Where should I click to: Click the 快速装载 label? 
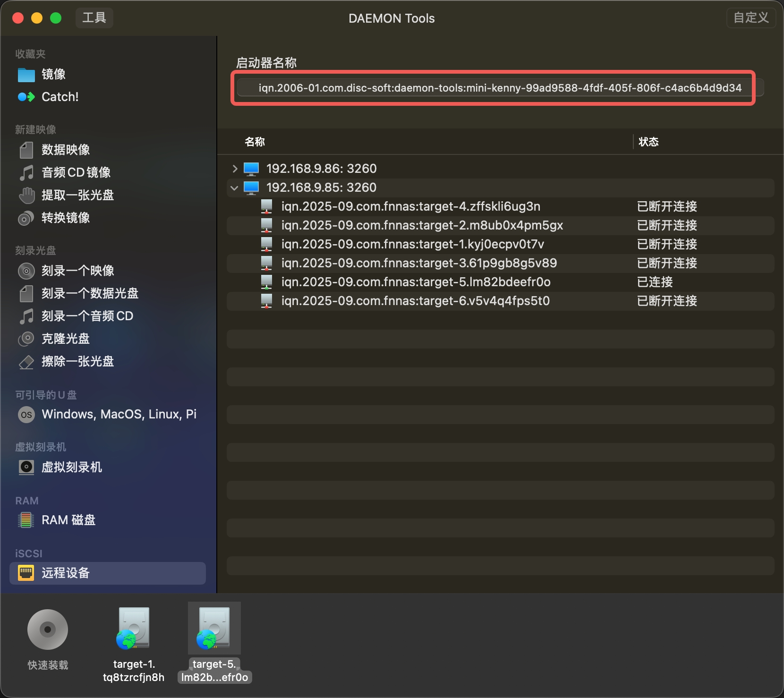pyautogui.click(x=48, y=665)
